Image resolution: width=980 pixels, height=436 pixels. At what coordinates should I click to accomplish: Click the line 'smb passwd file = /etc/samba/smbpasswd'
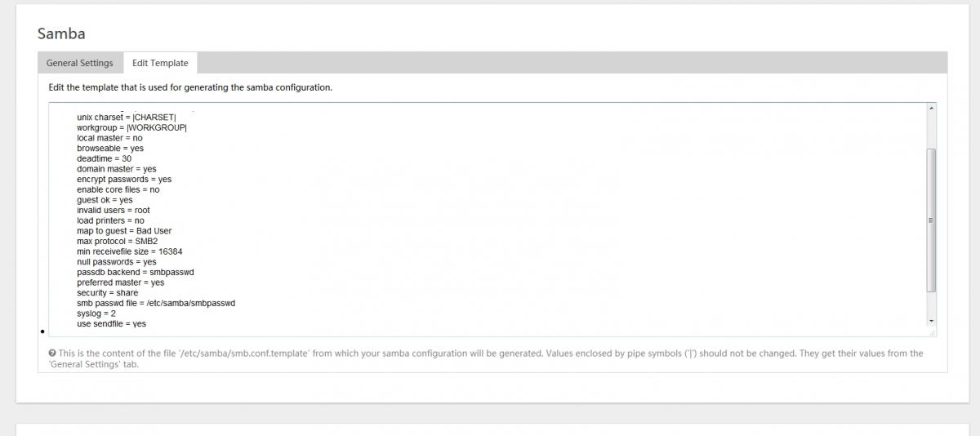point(156,303)
